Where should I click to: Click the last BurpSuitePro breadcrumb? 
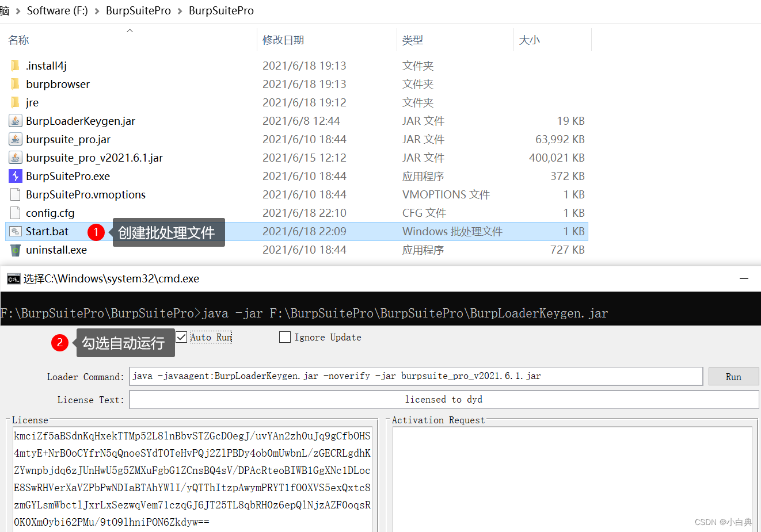pyautogui.click(x=221, y=11)
